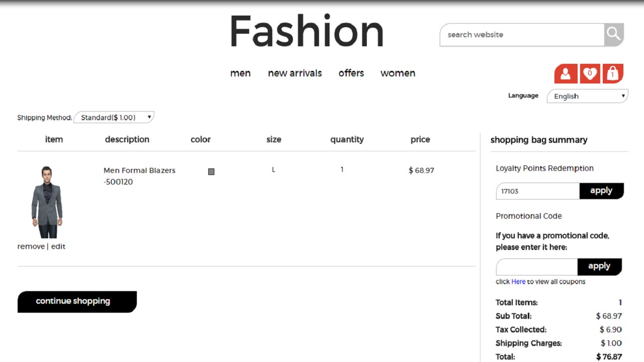
Task: Click the Men Formal Blazers -500120 description
Action: pos(139,176)
